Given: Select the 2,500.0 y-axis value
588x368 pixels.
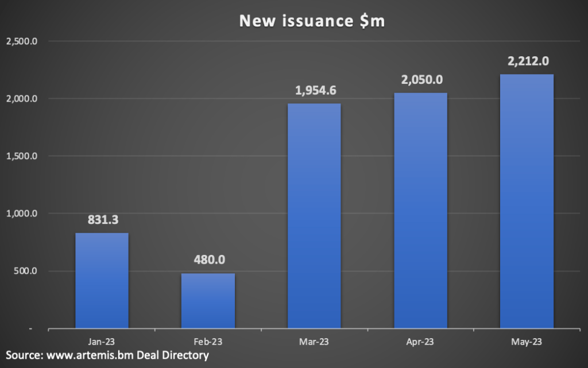Looking at the screenshot, I should [x=21, y=41].
